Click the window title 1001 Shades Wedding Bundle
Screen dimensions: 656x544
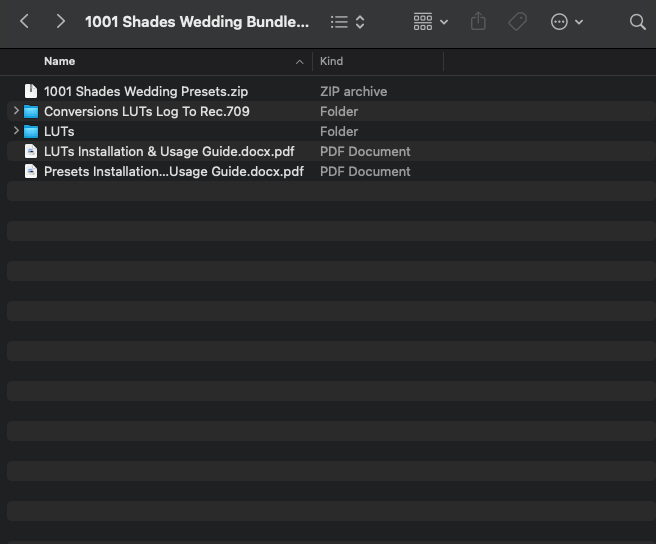click(196, 22)
